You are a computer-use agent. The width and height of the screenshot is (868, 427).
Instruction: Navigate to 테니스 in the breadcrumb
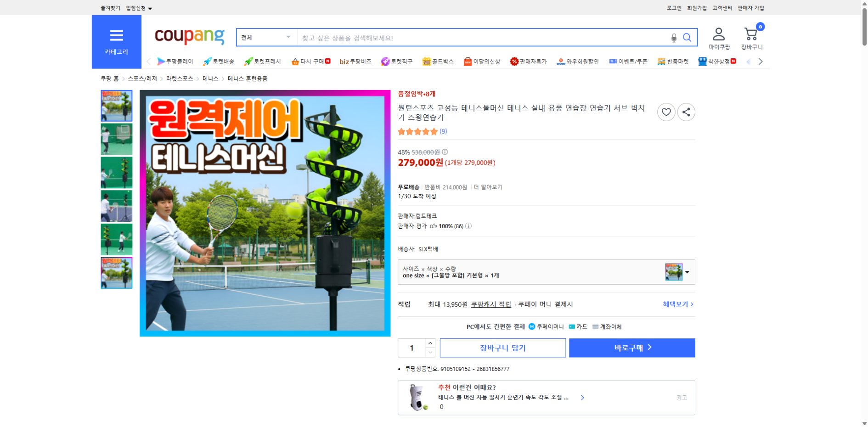(x=210, y=79)
